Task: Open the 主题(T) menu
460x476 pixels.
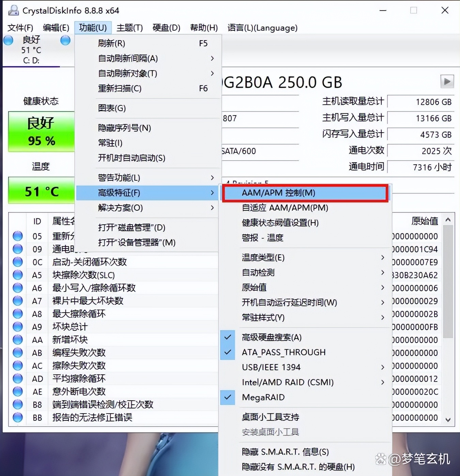Action: click(x=129, y=28)
